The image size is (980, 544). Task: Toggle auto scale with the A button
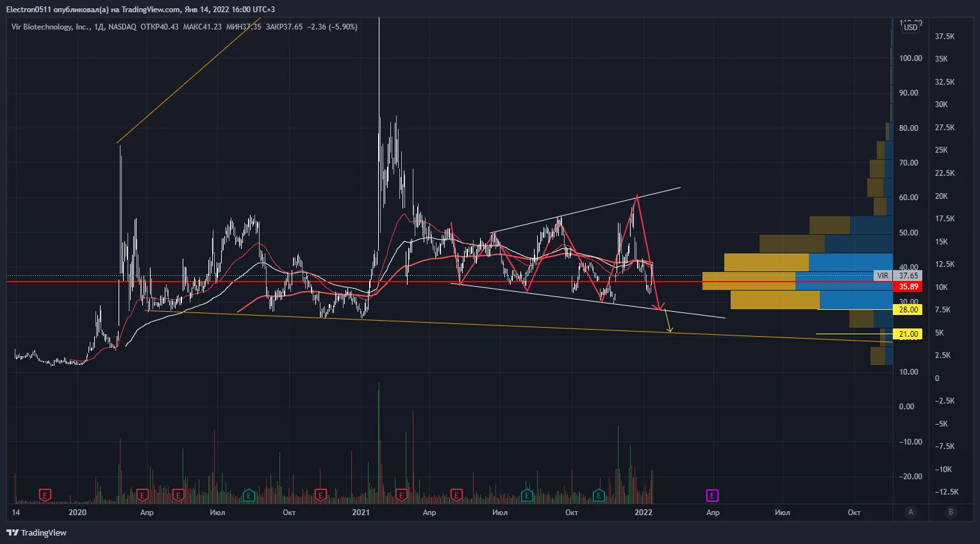pos(911,512)
